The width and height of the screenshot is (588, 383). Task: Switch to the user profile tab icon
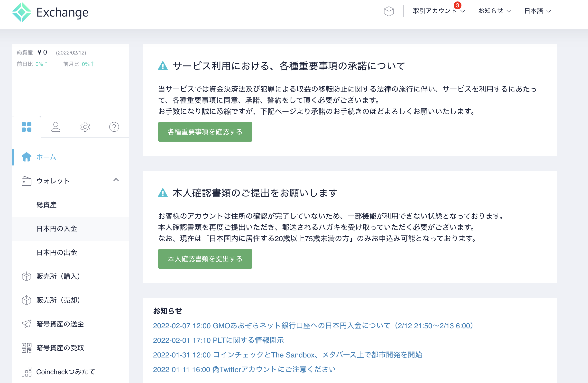[x=55, y=127]
